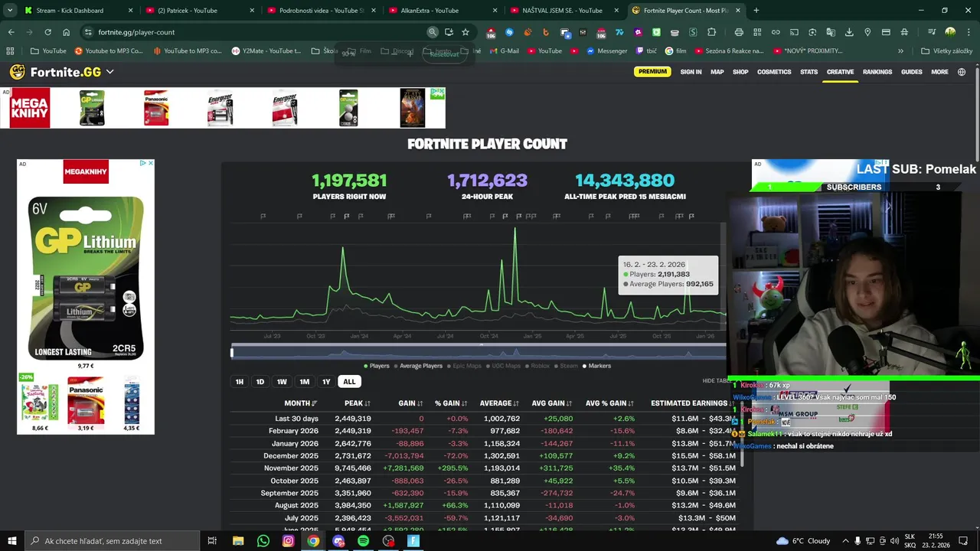This screenshot has height=551, width=980.
Task: Open the tab search dropdown in Chrome
Action: point(9,11)
